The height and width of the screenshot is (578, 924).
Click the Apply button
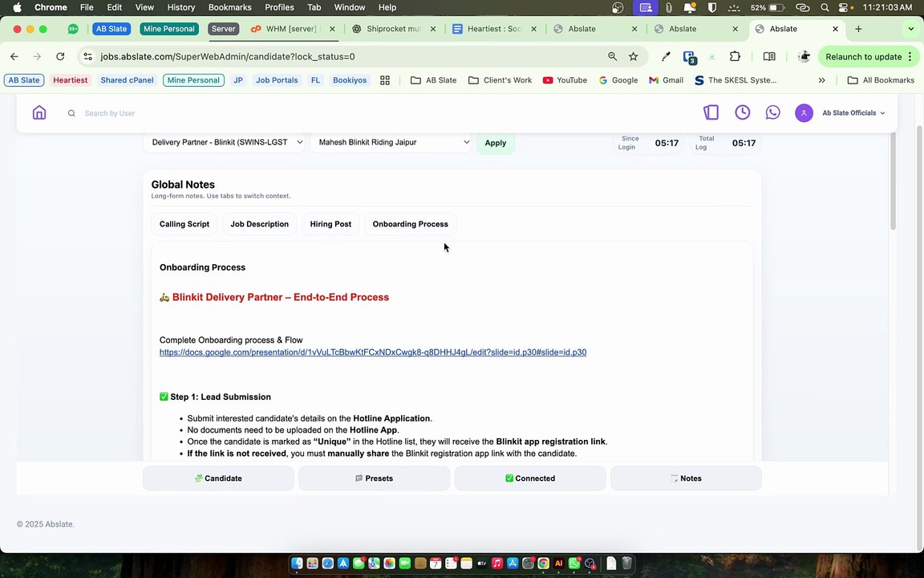(x=495, y=143)
